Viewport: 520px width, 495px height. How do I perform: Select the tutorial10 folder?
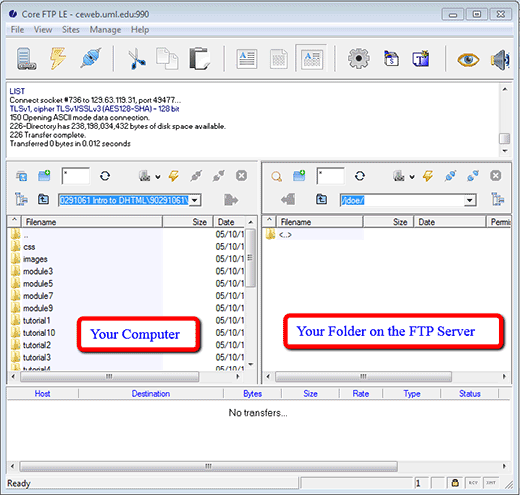[x=39, y=333]
